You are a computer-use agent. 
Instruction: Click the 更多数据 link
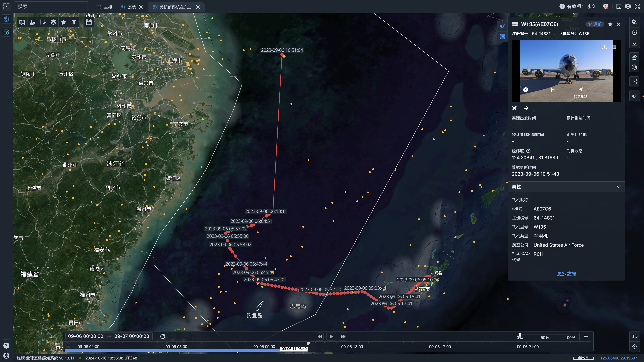(x=566, y=274)
